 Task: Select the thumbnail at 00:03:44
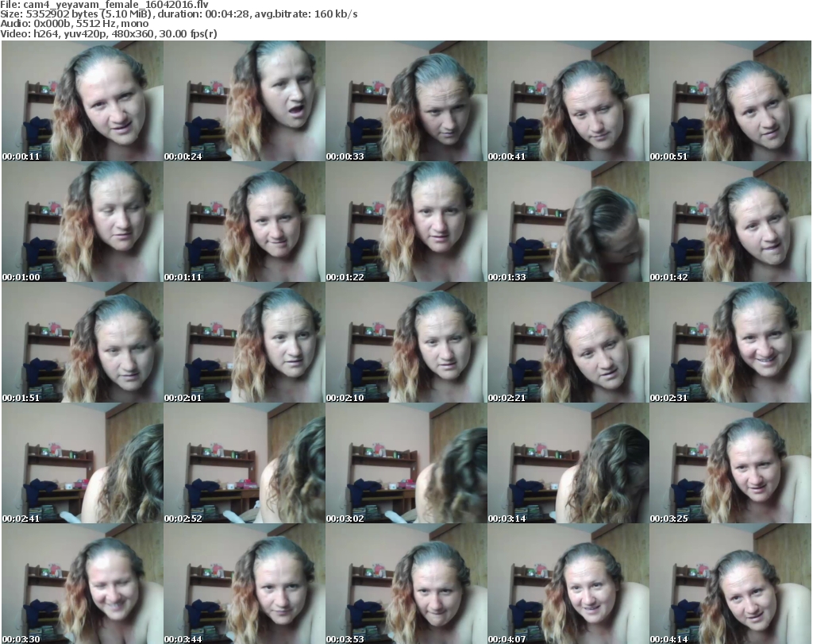pyautogui.click(x=245, y=584)
